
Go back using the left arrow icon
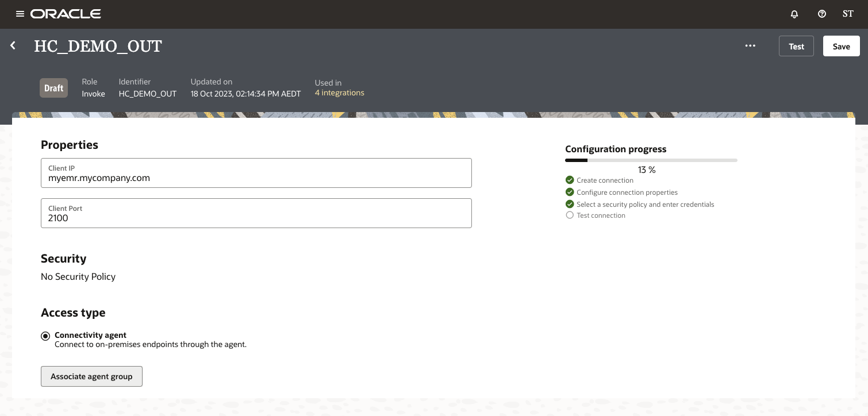tap(13, 45)
